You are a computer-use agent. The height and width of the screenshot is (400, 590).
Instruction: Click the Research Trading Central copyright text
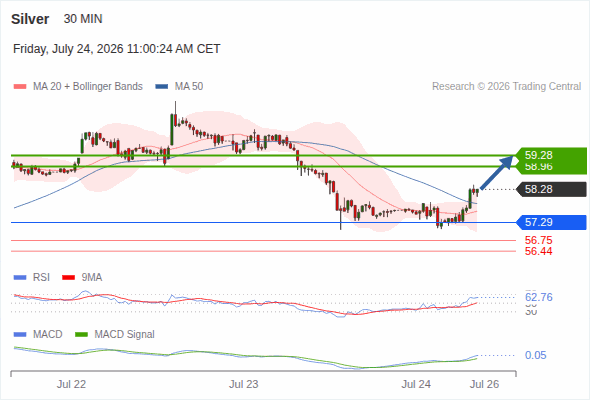click(506, 87)
